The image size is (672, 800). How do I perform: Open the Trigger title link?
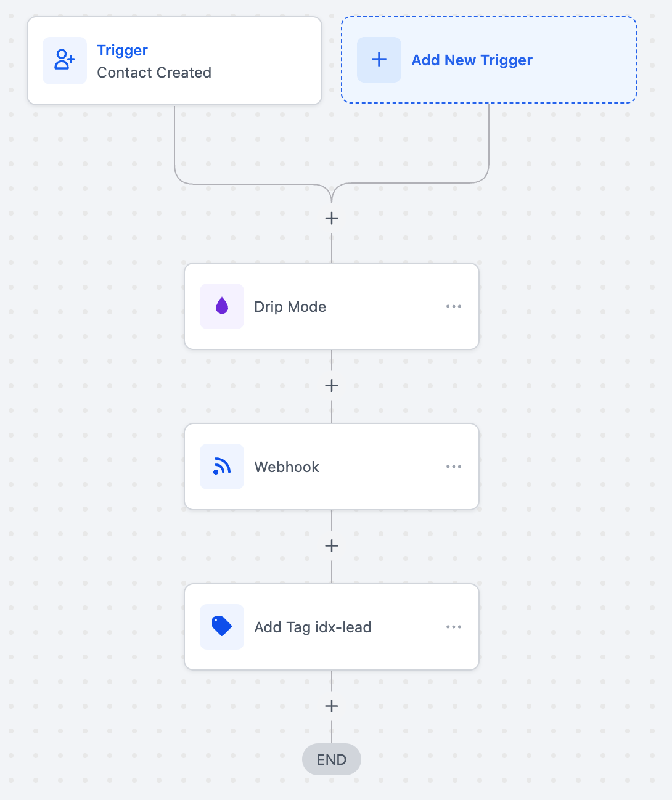click(122, 51)
